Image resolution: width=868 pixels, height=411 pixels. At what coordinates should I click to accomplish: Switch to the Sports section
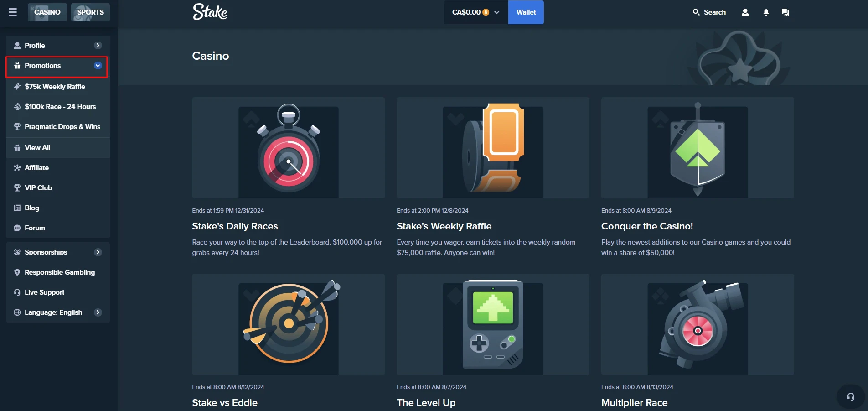tap(90, 12)
